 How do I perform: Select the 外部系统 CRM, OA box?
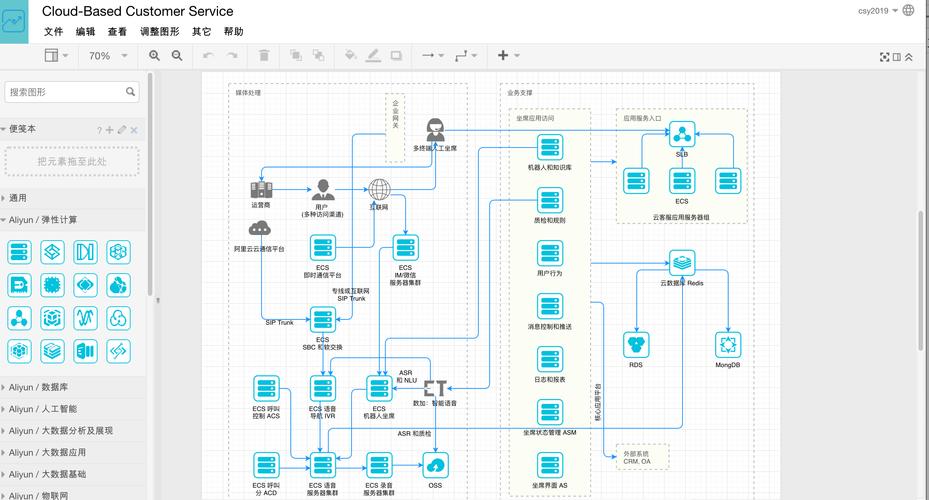[642, 457]
